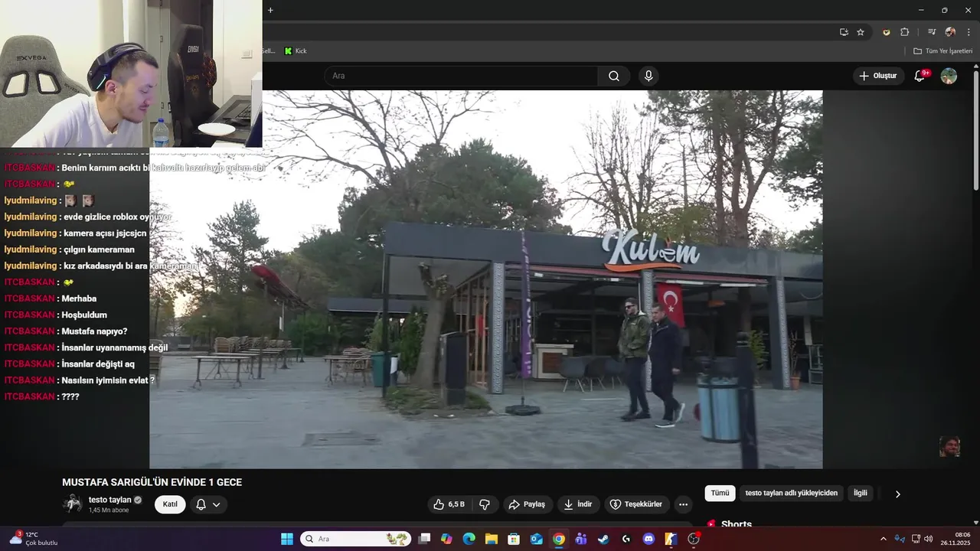This screenshot has height=551, width=980.
Task: Open the testo taylan channel avatar
Action: (73, 504)
